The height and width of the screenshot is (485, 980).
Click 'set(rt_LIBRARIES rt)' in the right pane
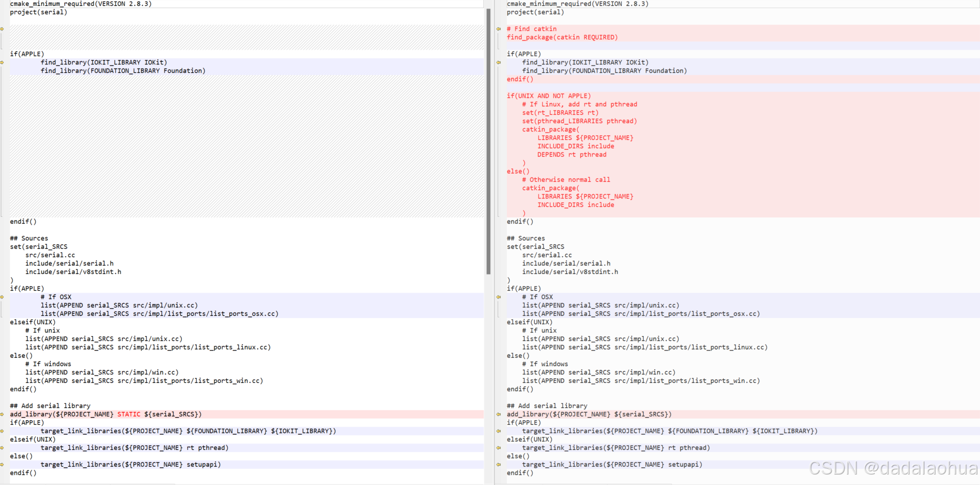click(x=560, y=113)
